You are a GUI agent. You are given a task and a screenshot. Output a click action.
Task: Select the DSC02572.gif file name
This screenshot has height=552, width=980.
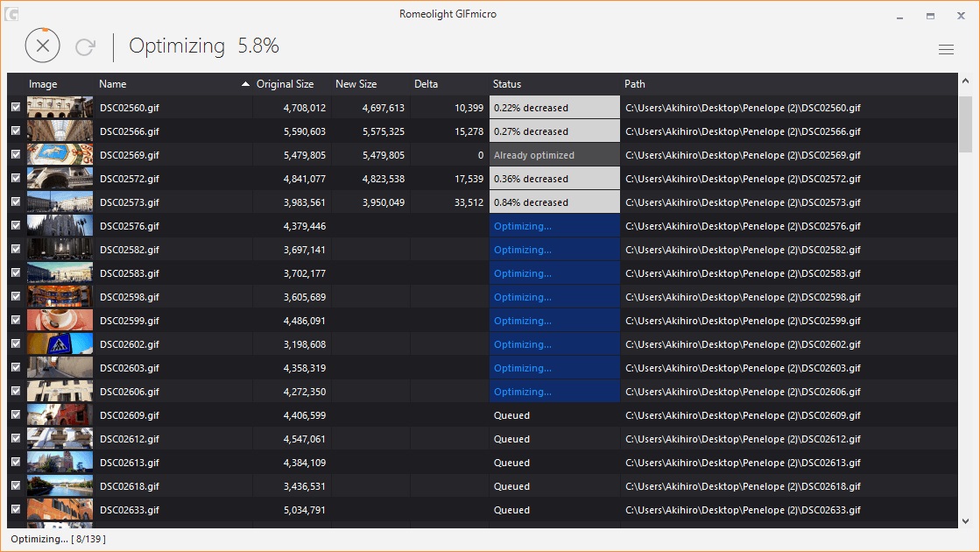(x=130, y=179)
